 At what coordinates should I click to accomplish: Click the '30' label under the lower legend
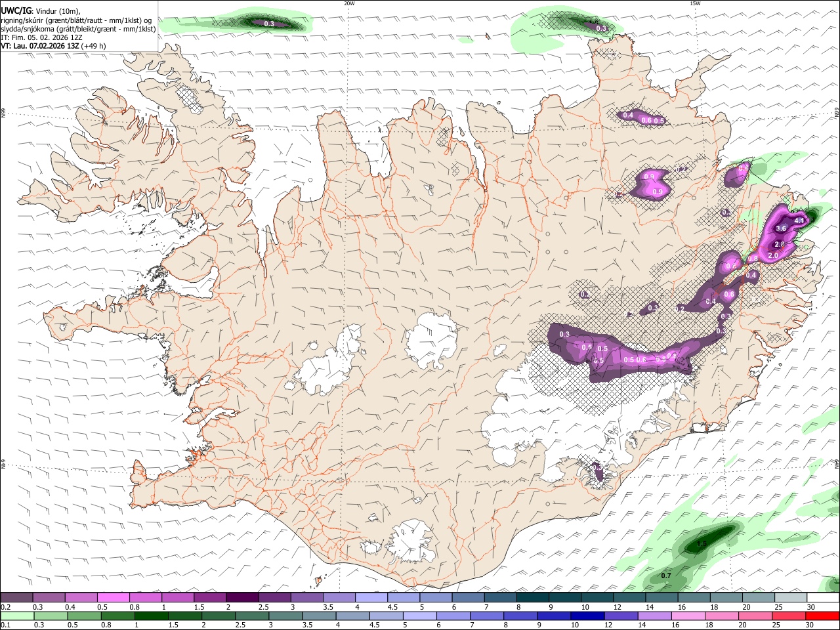click(x=810, y=625)
